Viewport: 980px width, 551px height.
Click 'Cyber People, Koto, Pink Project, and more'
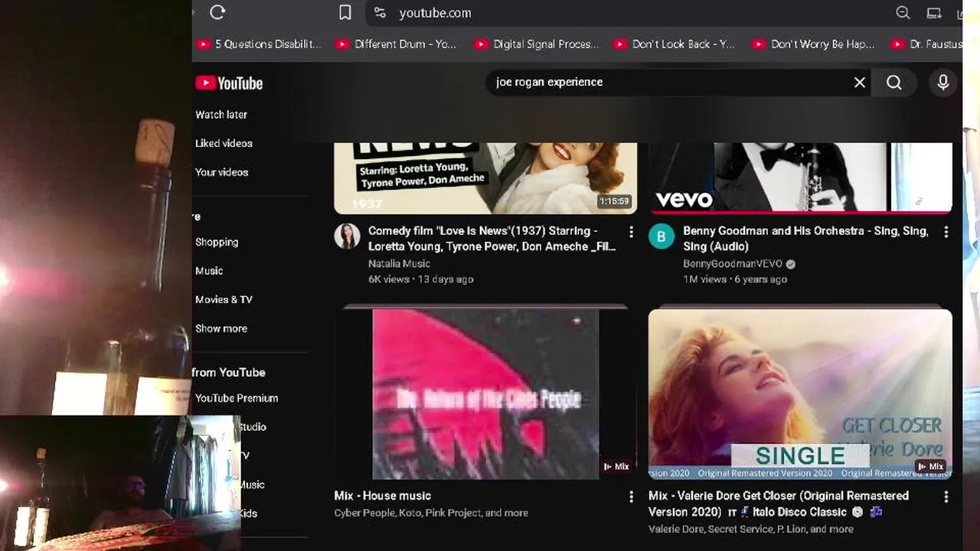coord(431,513)
